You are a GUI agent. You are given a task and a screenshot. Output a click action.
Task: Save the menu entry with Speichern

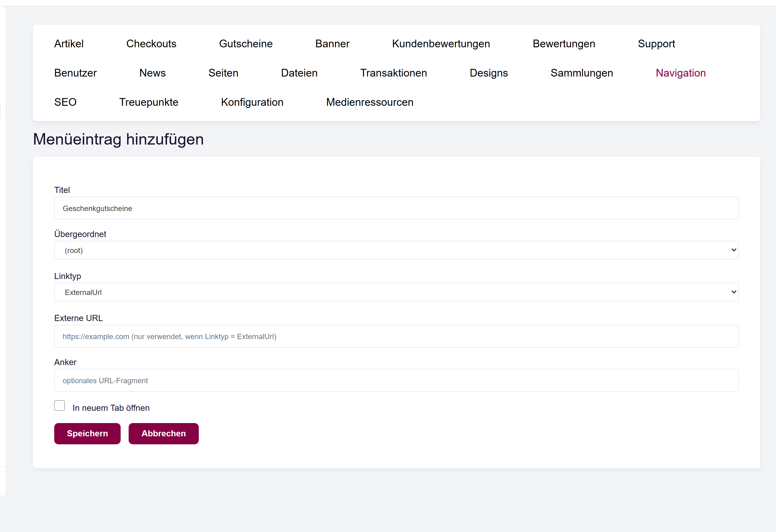pyautogui.click(x=87, y=433)
